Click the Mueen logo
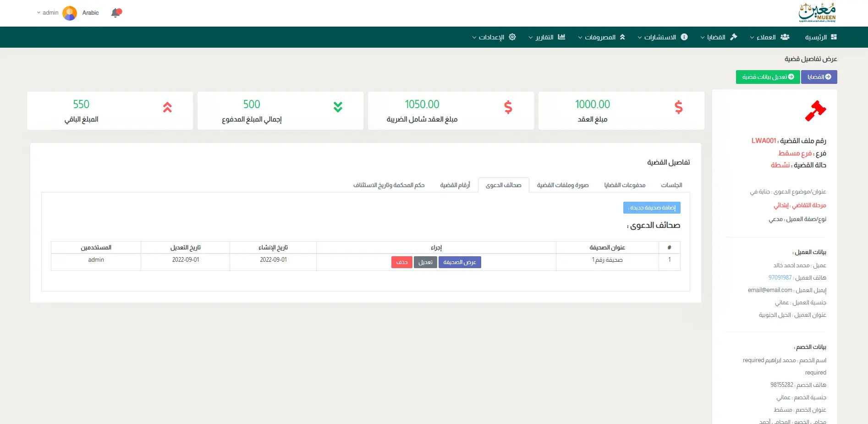Screen dimensions: 868x424 coord(818,13)
